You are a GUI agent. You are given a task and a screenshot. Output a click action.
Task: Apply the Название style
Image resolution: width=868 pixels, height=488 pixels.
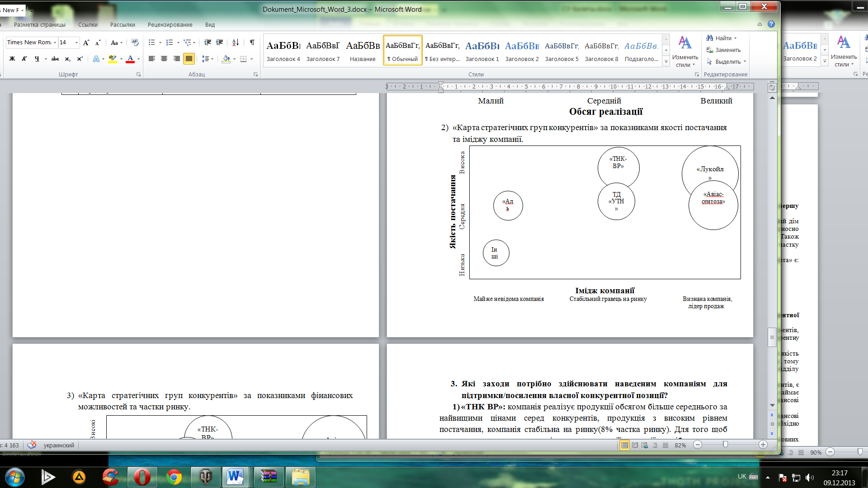[363, 51]
